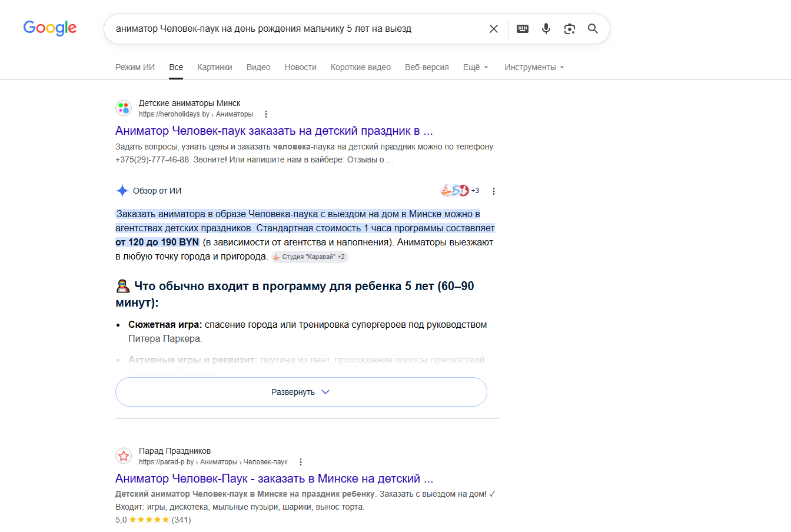Open three-dot menu for heroholidays.by result
The image size is (791, 532).
pyautogui.click(x=266, y=114)
